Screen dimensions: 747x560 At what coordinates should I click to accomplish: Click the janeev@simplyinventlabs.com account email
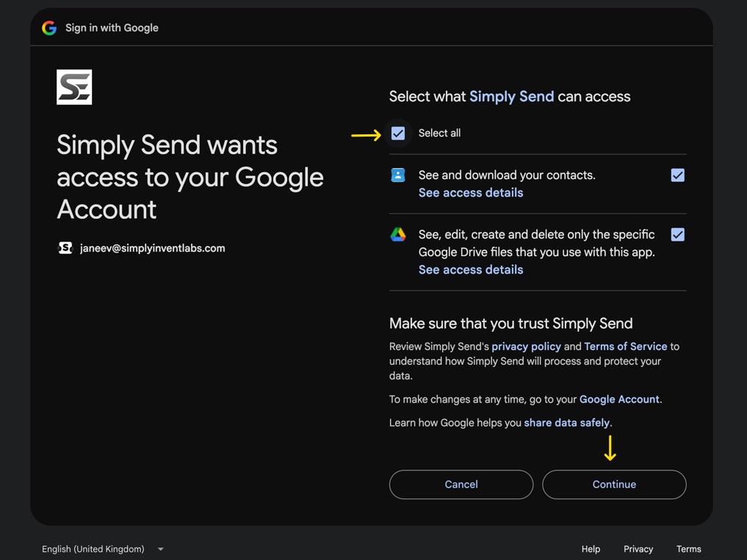pos(153,248)
